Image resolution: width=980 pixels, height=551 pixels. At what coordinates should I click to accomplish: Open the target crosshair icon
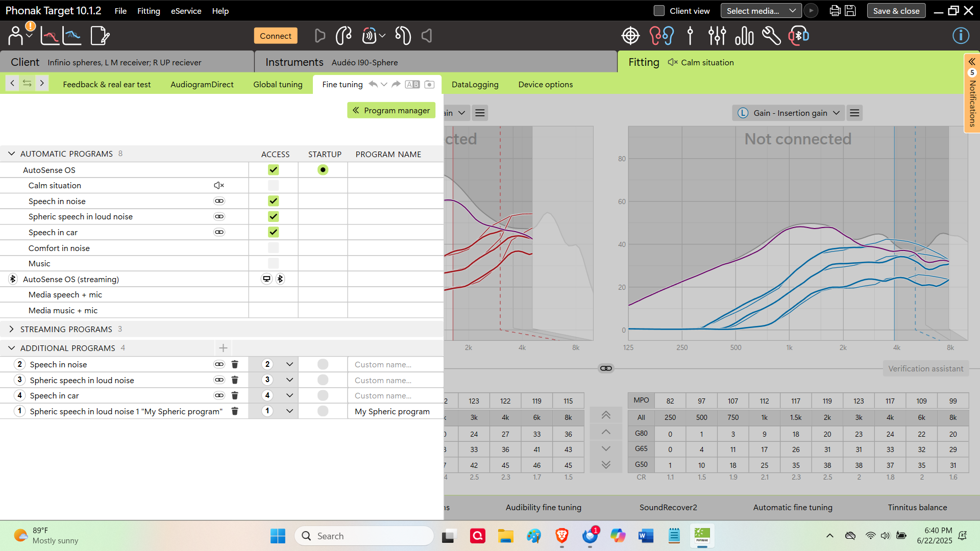[630, 36]
